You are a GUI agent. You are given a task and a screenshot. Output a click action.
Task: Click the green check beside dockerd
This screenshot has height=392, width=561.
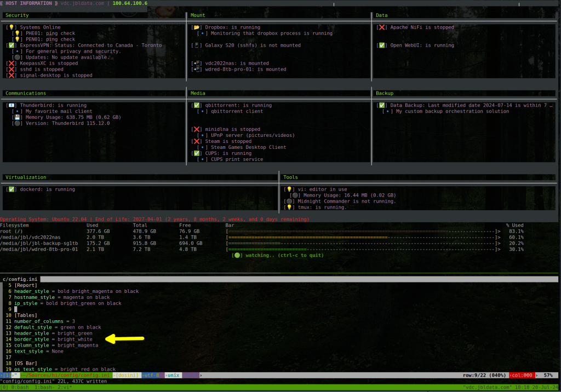click(x=11, y=189)
